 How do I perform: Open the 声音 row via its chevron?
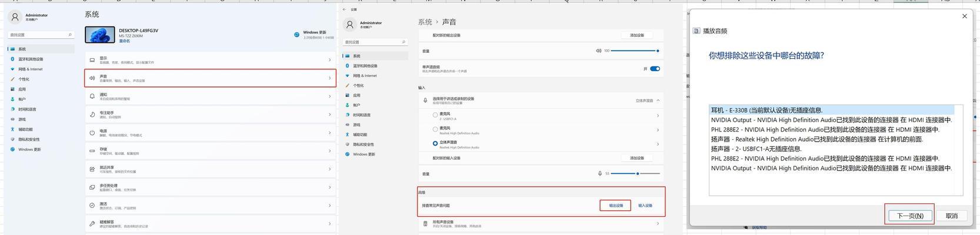coord(329,78)
